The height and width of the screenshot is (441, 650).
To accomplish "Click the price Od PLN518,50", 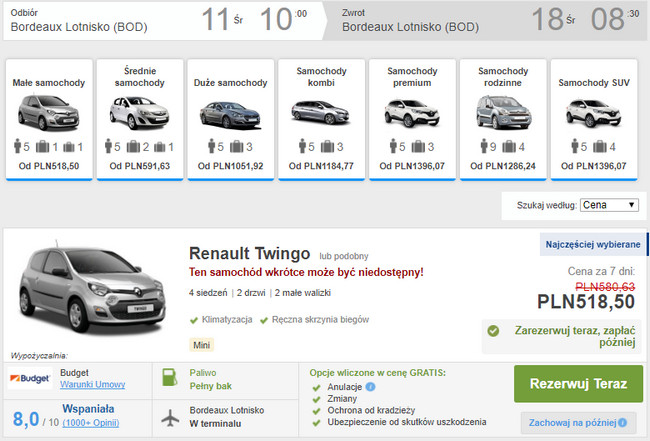I will 49,166.
